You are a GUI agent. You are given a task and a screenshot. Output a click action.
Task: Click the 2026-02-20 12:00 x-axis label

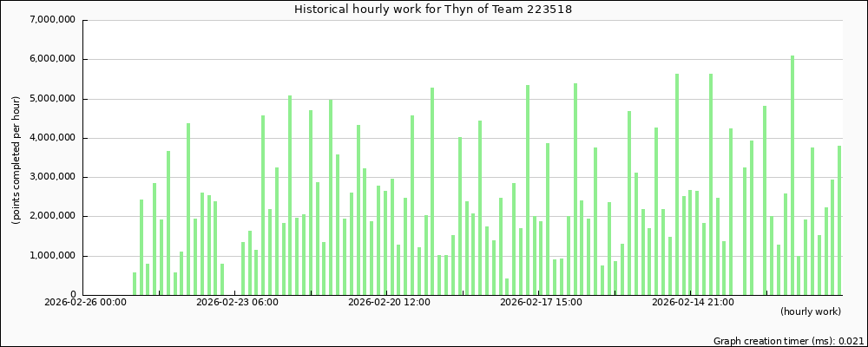click(x=389, y=303)
